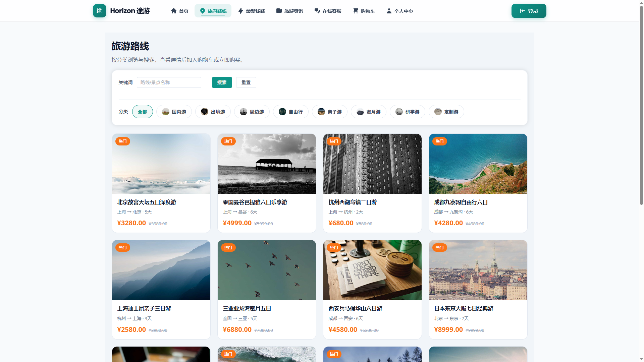644x362 pixels.
Task: Click route text 上海 → 曼谷 · 6天
Action: click(240, 212)
